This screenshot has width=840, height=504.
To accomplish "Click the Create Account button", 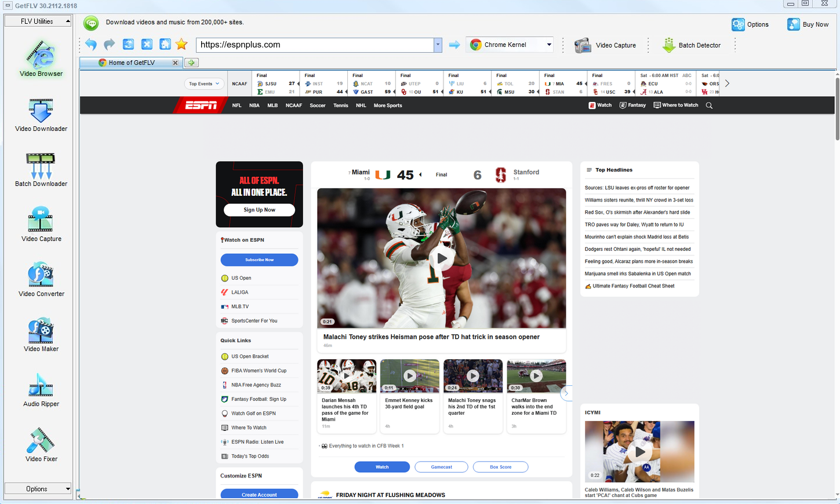I will (x=259, y=494).
